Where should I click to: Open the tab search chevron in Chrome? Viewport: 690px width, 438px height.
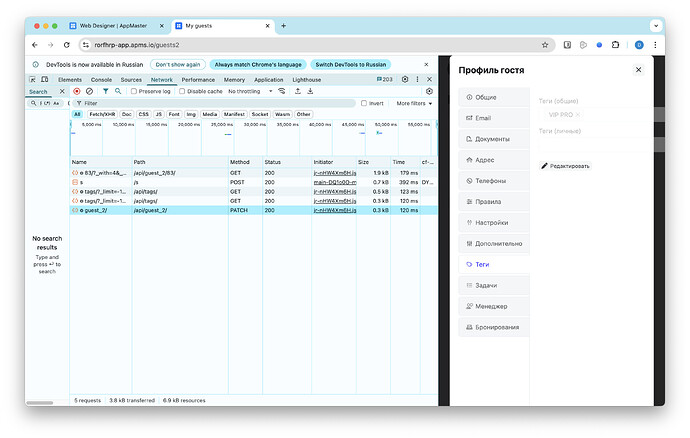(656, 26)
